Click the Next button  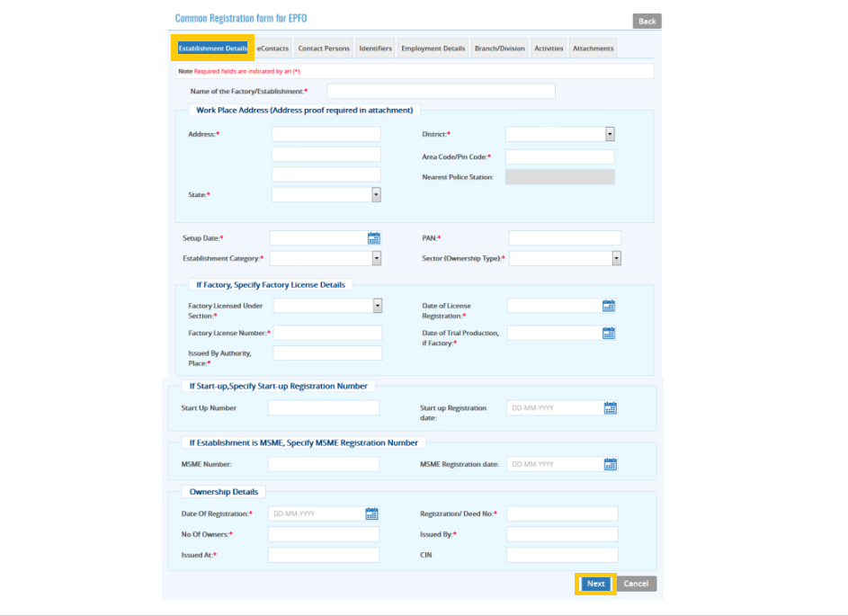595,584
